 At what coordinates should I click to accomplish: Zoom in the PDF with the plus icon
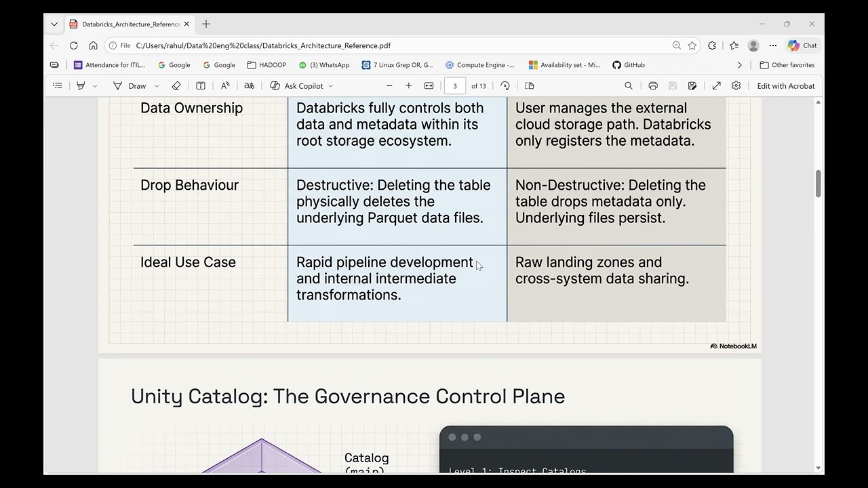point(409,86)
